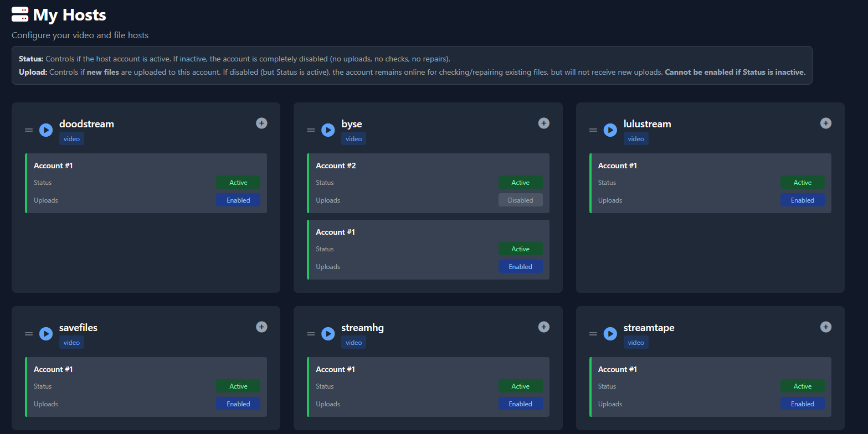
Task: Open streamtape Account #1 entry
Action: click(x=617, y=369)
